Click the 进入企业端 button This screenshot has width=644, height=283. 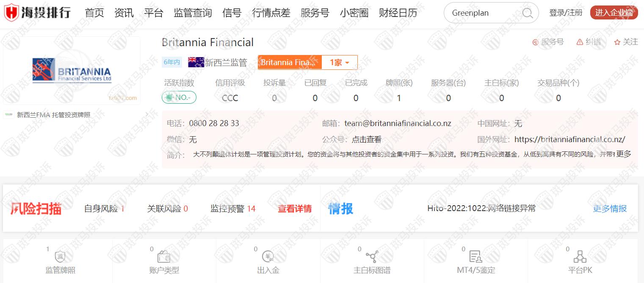pyautogui.click(x=614, y=13)
